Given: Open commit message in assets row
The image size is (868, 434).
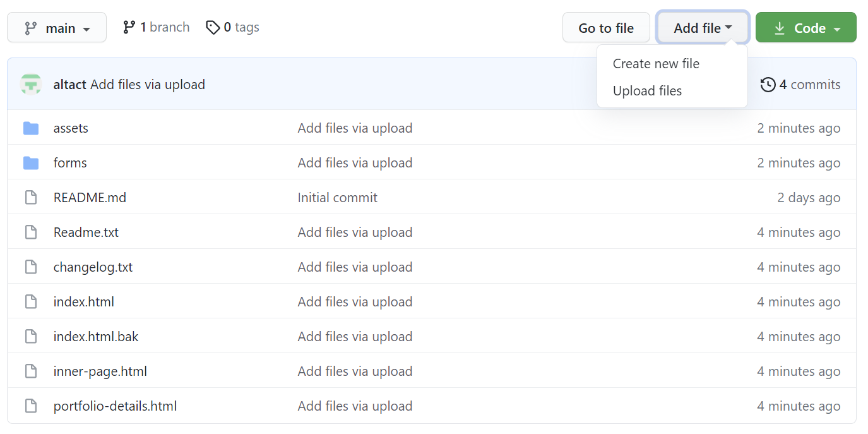Looking at the screenshot, I should (x=355, y=128).
